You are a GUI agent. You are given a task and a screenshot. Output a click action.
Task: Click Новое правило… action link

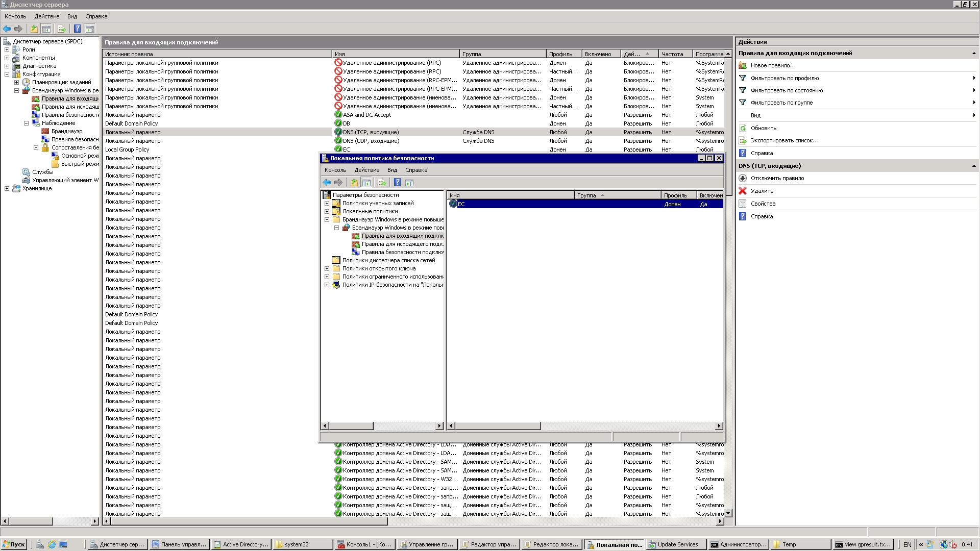tap(773, 65)
